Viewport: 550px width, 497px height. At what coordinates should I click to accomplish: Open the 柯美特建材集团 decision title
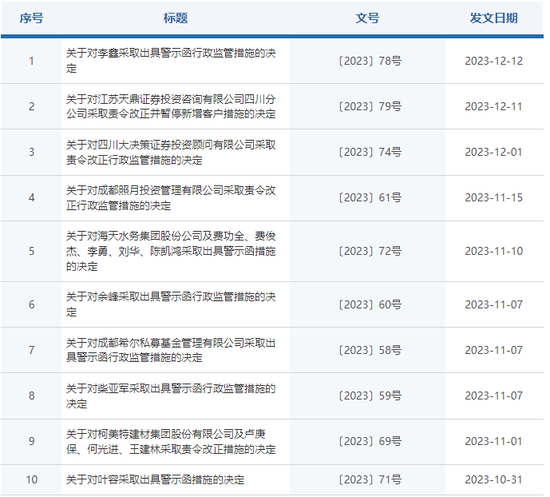[x=171, y=441]
